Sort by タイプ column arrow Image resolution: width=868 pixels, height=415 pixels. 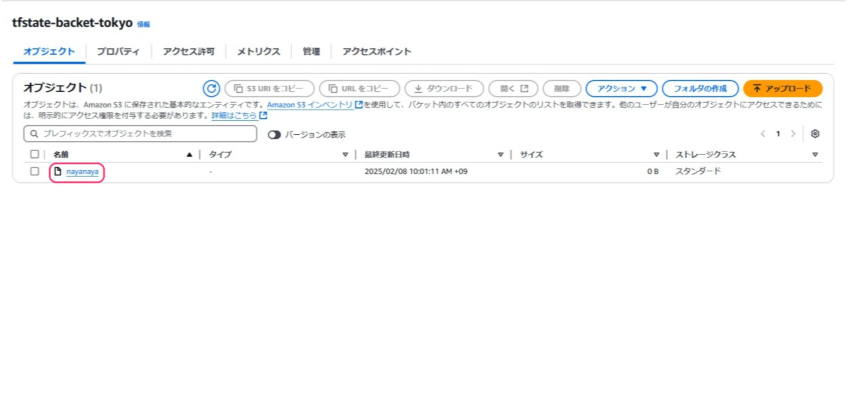click(x=345, y=155)
